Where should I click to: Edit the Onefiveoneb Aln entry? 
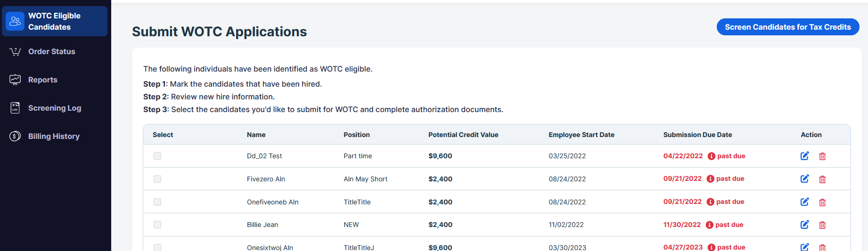[x=805, y=202]
